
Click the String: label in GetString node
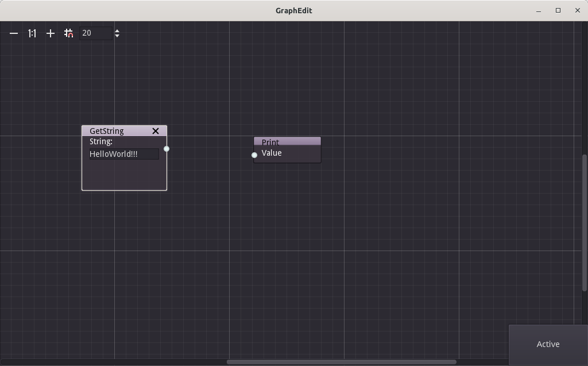coord(100,141)
